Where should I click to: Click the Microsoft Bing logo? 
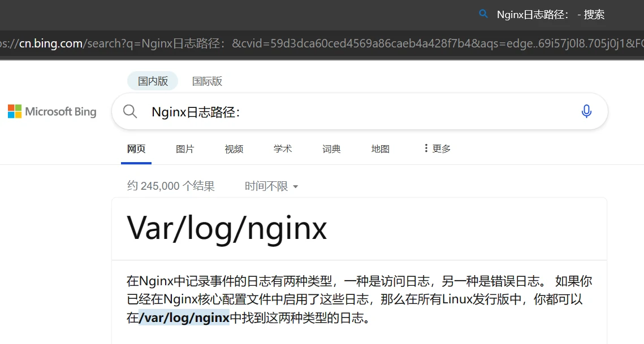pyautogui.click(x=52, y=111)
